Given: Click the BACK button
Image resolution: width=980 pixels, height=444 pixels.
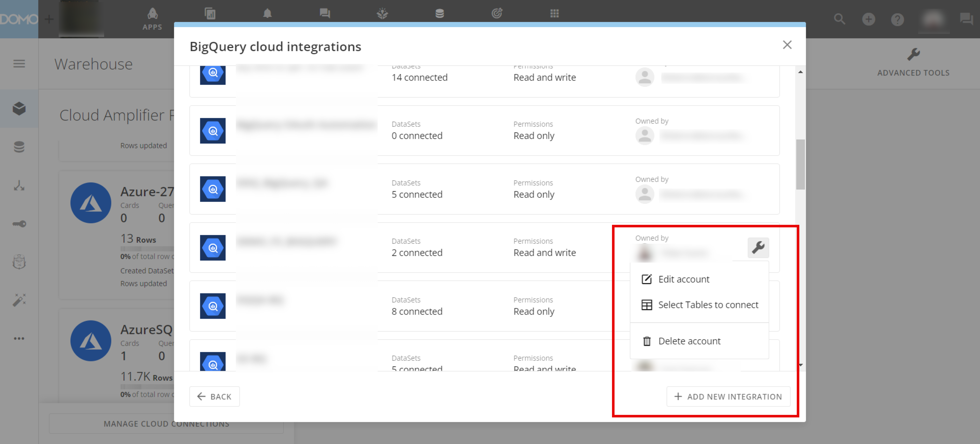Looking at the screenshot, I should [x=215, y=396].
